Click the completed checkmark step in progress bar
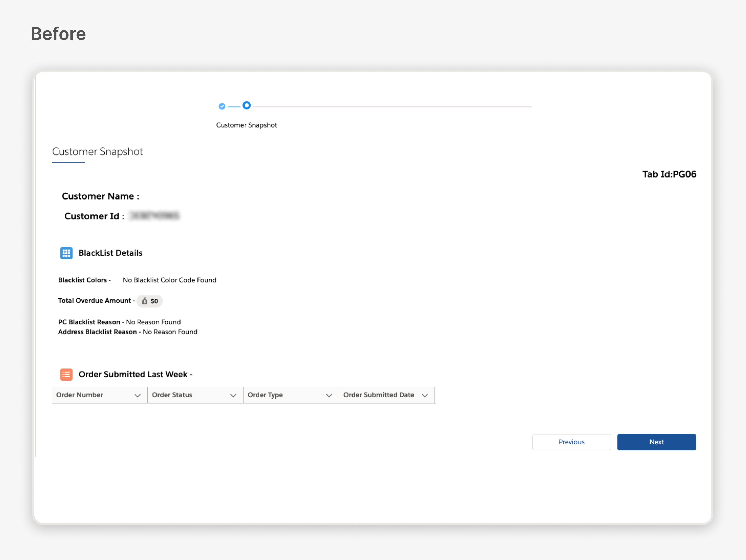The image size is (746, 560). [x=222, y=107]
